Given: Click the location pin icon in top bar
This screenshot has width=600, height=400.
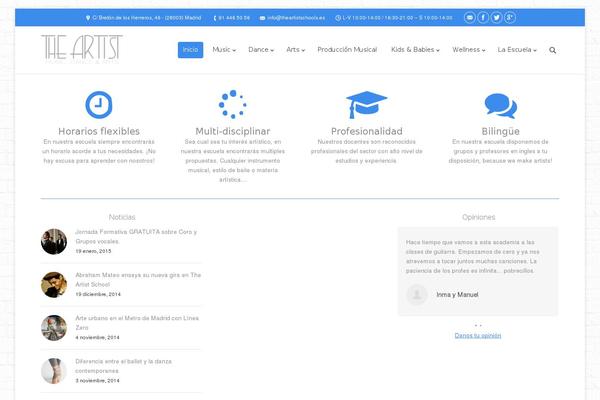Looking at the screenshot, I should 88,18.
